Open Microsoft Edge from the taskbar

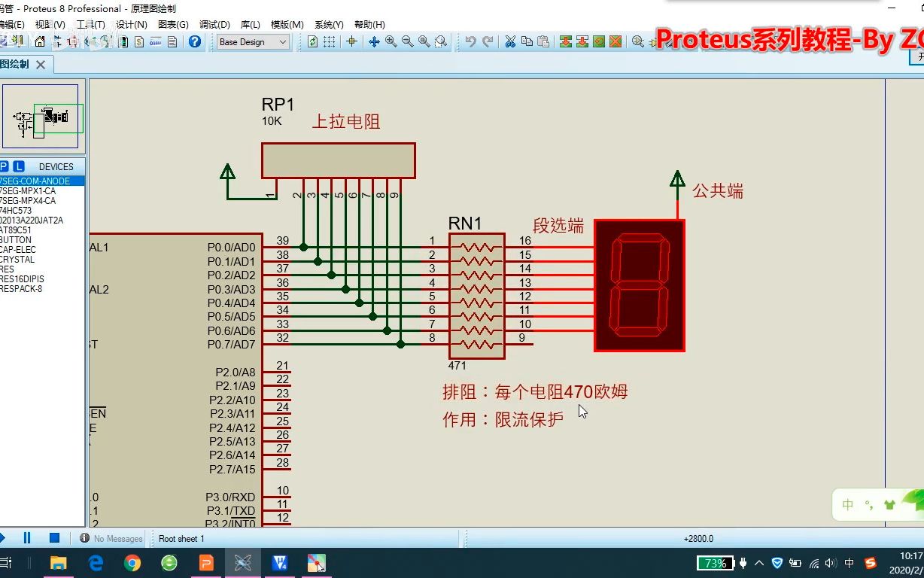click(96, 562)
